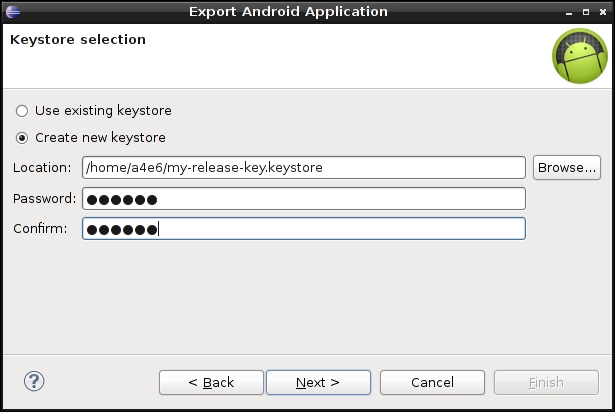Open the Browse... file chooser

(567, 168)
